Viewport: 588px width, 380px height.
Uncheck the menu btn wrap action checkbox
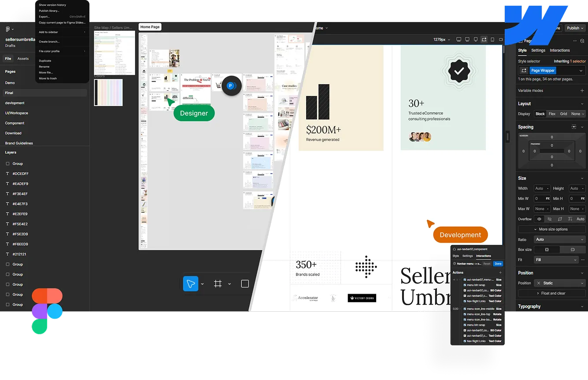coord(465,285)
